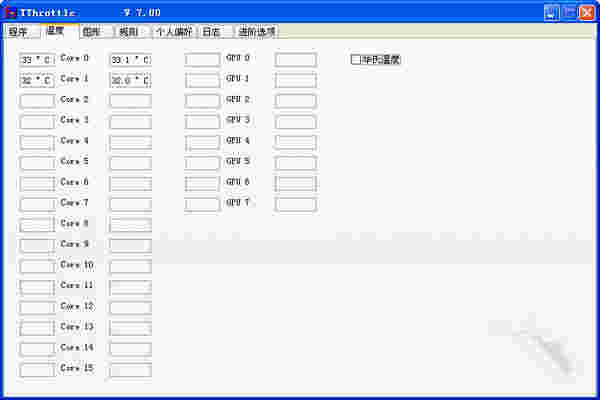Click the GPU 2 label
The height and width of the screenshot is (400, 600).
[x=238, y=100]
